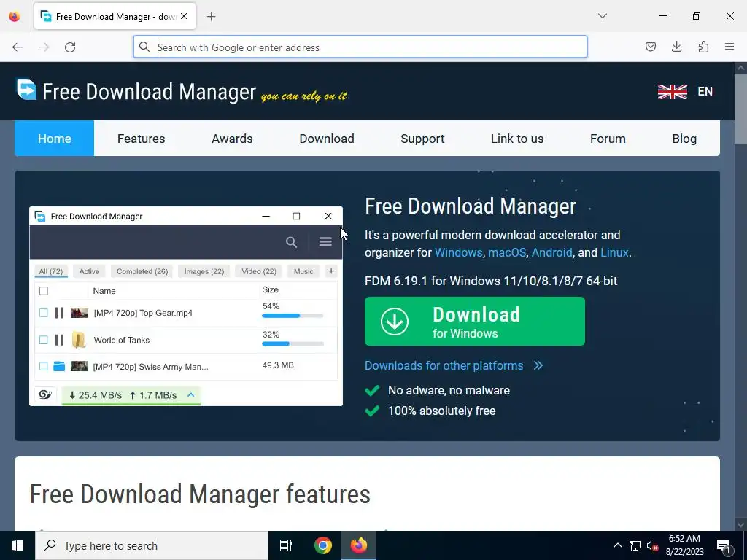The image size is (747, 560).
Task: Launch Google Chrome from the taskbar
Action: pos(322,545)
